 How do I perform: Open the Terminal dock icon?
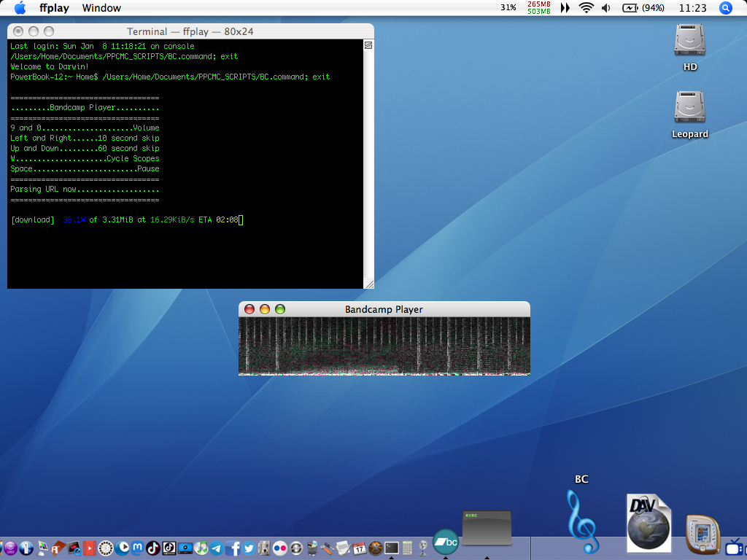coord(392,548)
